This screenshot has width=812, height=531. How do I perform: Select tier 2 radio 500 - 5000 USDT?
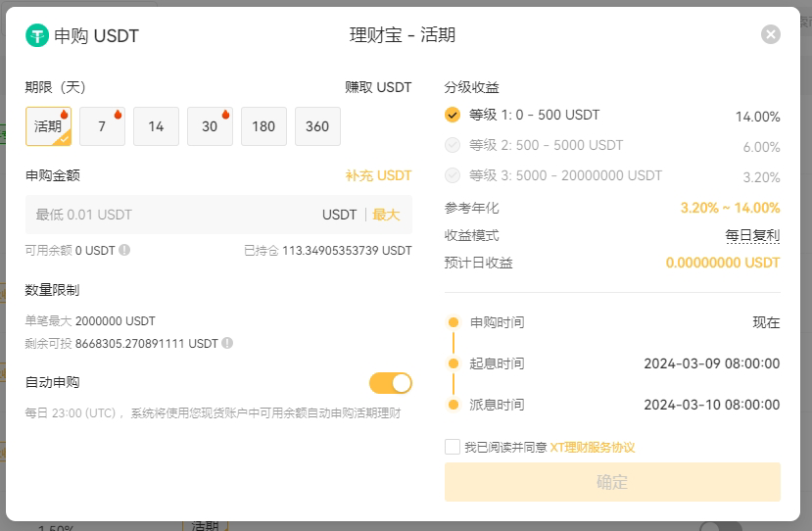pos(453,145)
